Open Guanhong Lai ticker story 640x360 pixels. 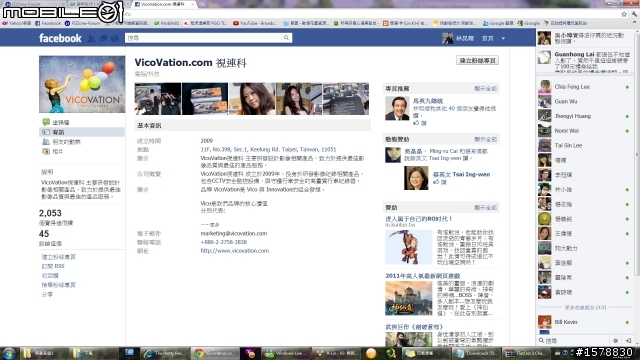point(584,61)
